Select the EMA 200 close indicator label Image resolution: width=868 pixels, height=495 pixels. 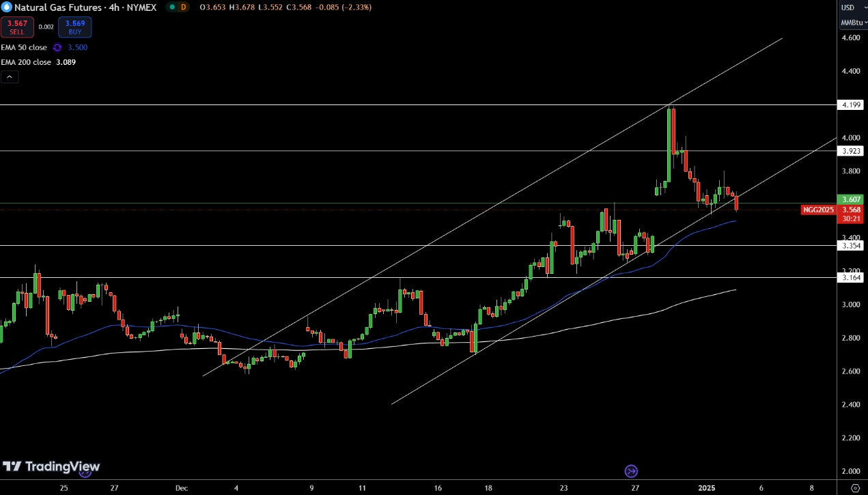[x=26, y=62]
